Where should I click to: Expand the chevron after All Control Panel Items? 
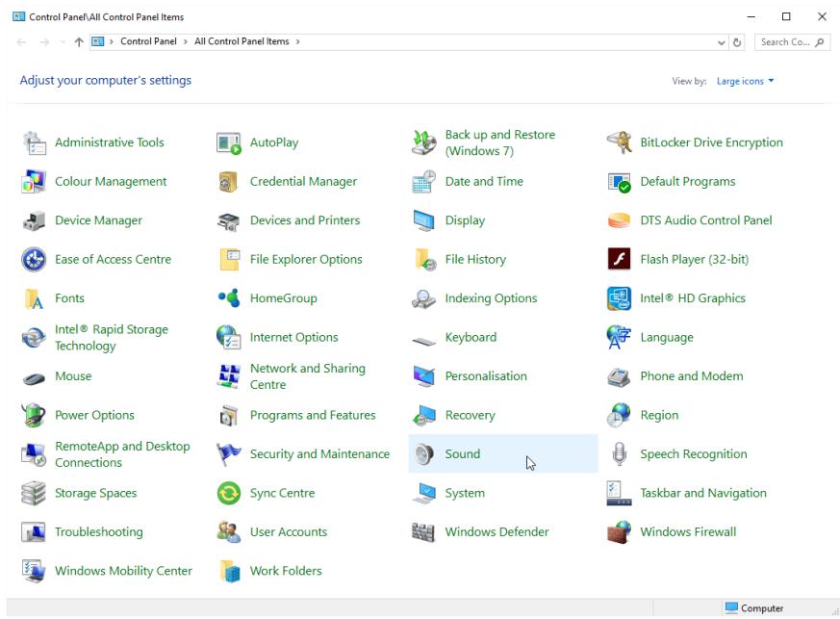[x=298, y=41]
